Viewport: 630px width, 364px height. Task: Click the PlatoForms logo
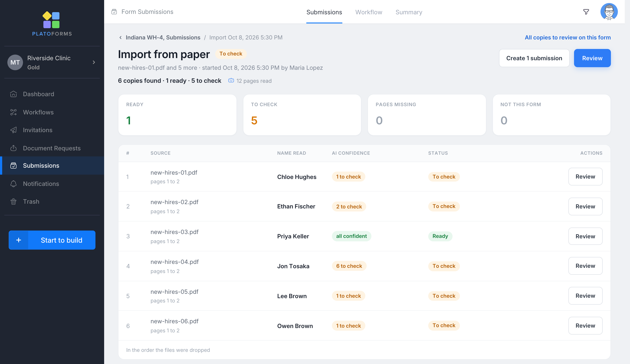pyautogui.click(x=52, y=24)
